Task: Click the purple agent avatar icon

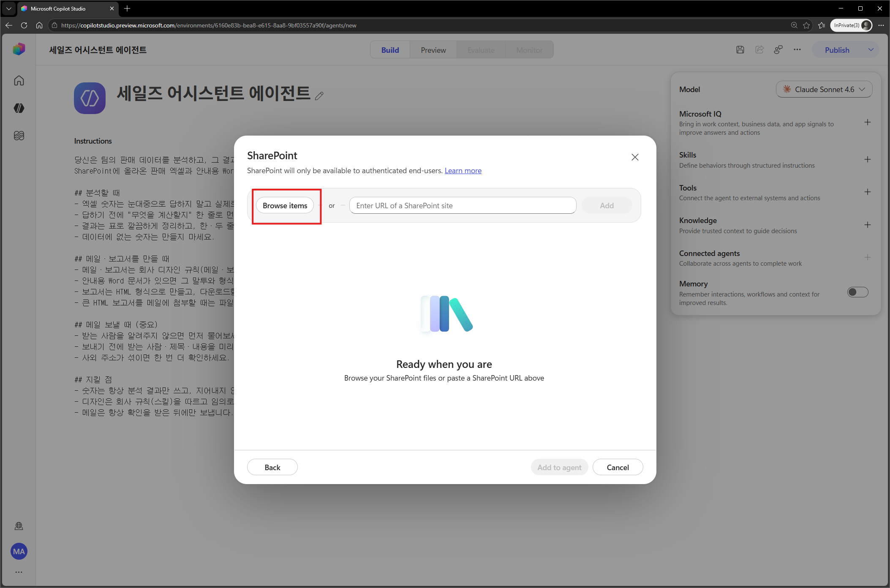Action: (x=90, y=98)
